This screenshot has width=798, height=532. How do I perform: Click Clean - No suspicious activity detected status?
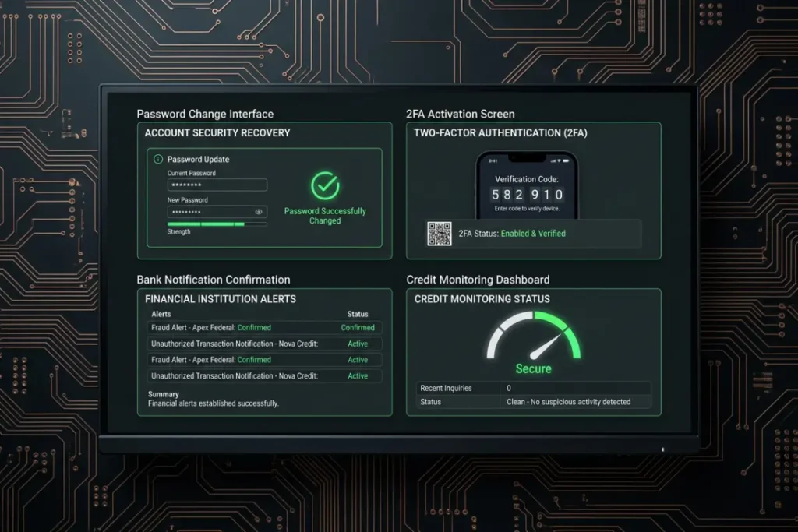(568, 402)
